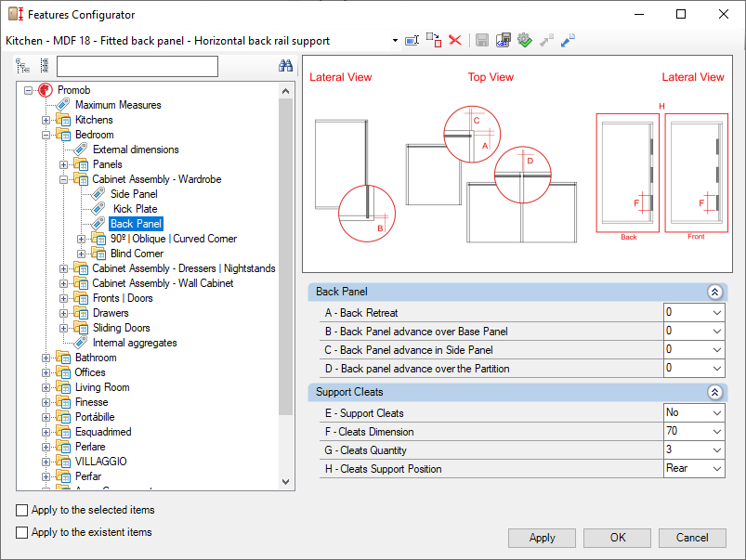
Task: Click the Apply button
Action: (x=542, y=538)
